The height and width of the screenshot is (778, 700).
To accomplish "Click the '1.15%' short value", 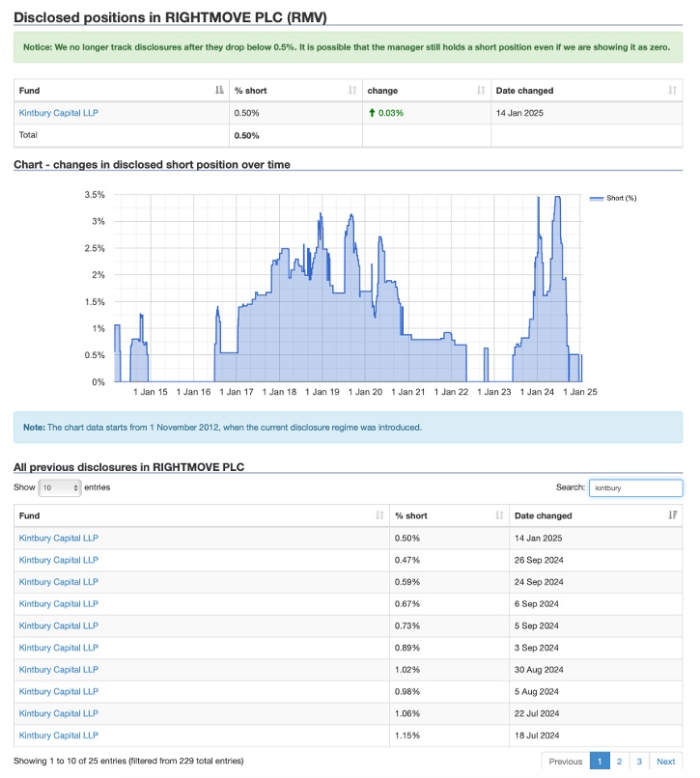I will point(407,736).
